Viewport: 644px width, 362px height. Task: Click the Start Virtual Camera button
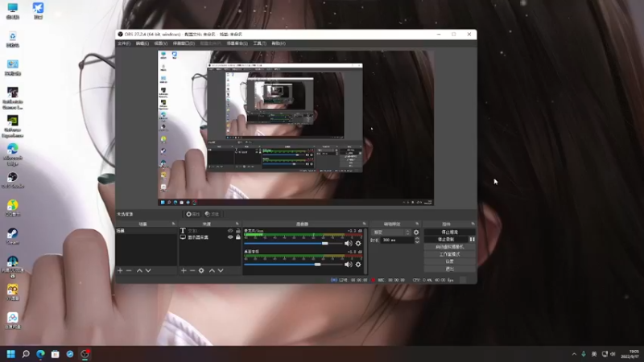[449, 247]
